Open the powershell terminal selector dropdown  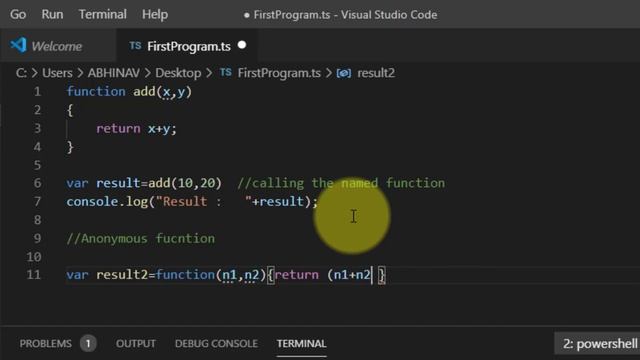pos(597,344)
